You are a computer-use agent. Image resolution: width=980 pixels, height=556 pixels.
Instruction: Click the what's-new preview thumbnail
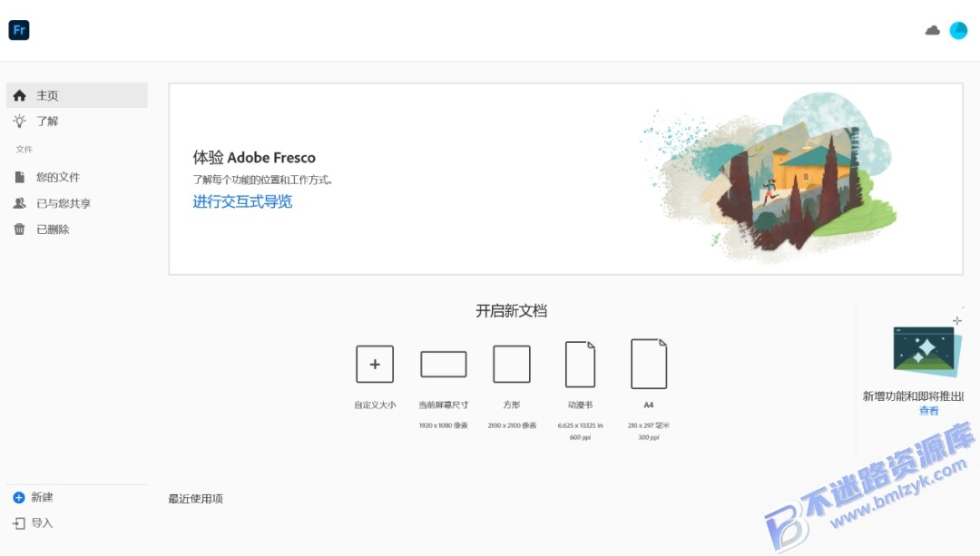click(926, 349)
